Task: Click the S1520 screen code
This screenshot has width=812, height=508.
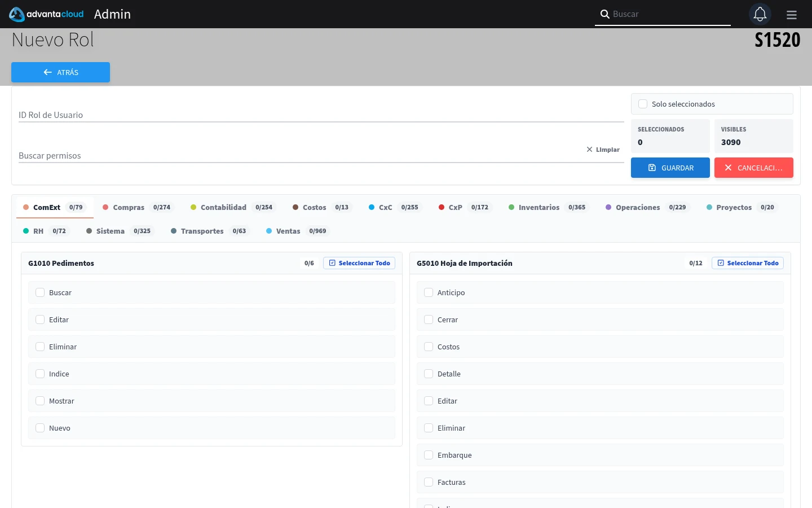Action: (x=777, y=40)
